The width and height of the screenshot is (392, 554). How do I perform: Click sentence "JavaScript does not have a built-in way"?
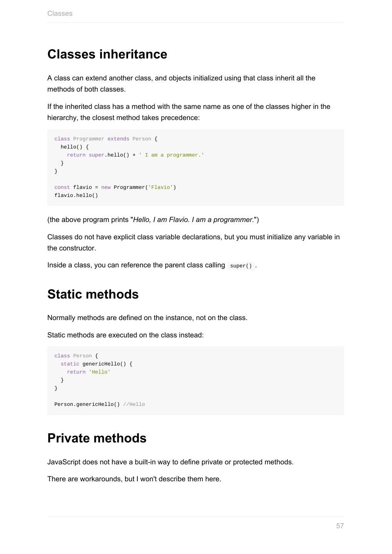click(x=170, y=462)
